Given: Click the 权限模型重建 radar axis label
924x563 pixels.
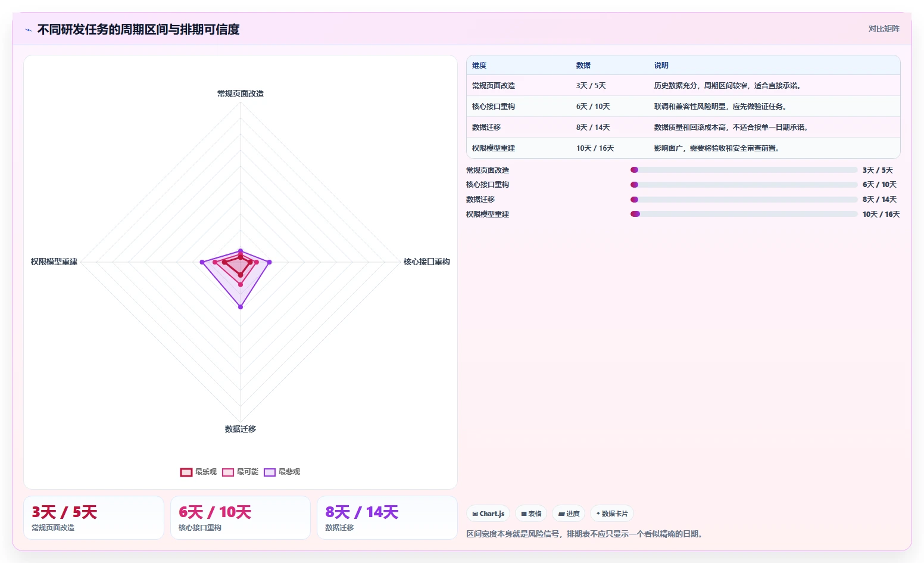Looking at the screenshot, I should pos(54,262).
